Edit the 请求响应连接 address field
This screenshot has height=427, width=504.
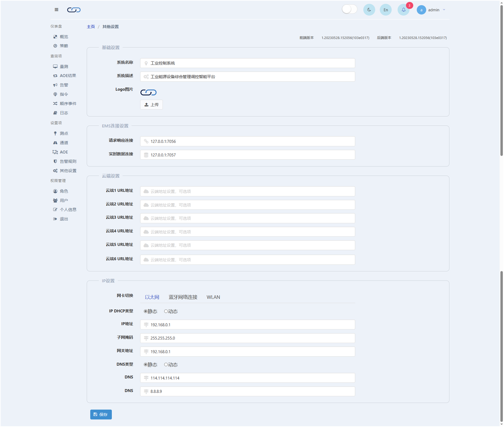(247, 141)
